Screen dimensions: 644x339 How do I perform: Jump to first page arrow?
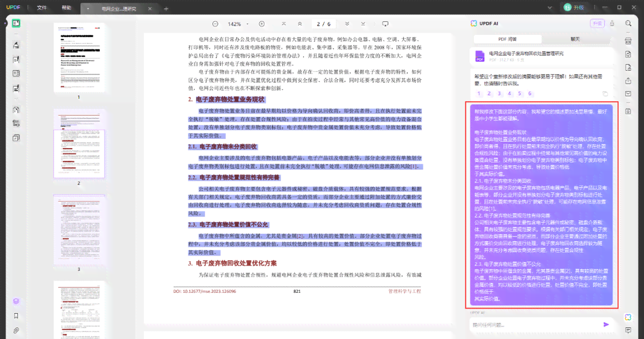pyautogui.click(x=284, y=24)
